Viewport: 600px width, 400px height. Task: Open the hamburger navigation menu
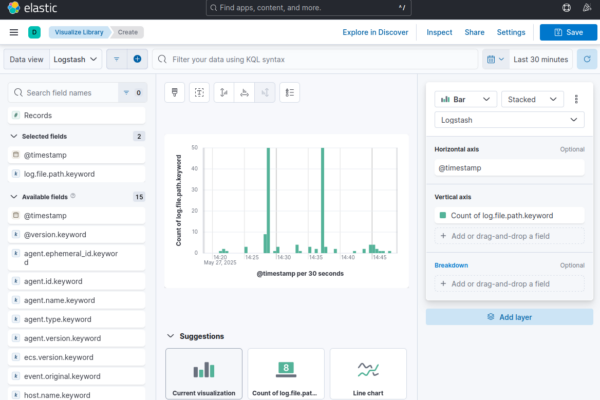tap(14, 32)
